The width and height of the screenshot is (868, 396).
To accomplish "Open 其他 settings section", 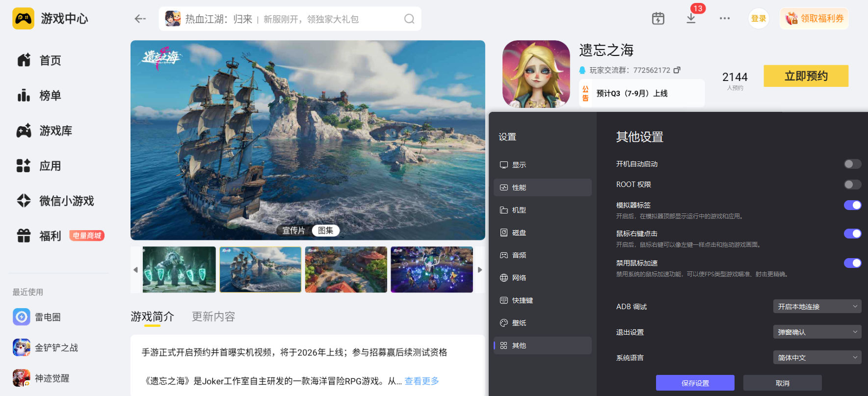I will [543, 345].
